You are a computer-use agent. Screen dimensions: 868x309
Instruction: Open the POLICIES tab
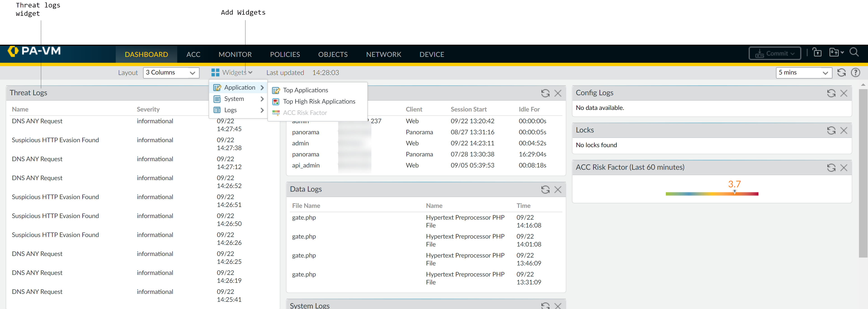click(285, 55)
